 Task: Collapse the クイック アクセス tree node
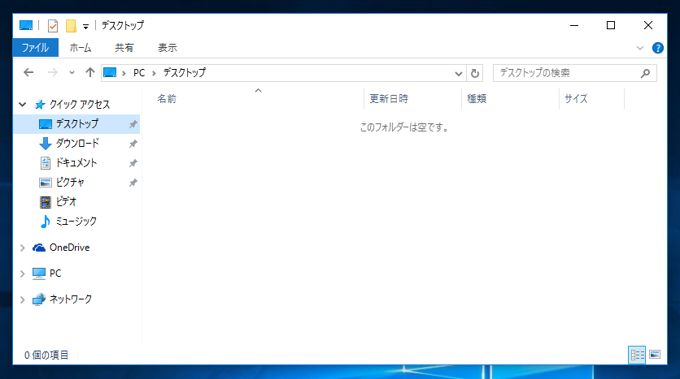click(23, 105)
